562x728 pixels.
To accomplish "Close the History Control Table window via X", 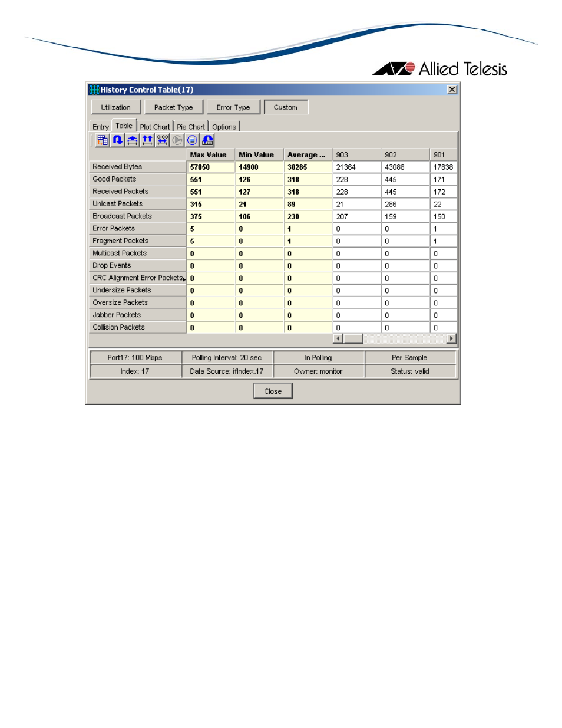I will [x=452, y=90].
